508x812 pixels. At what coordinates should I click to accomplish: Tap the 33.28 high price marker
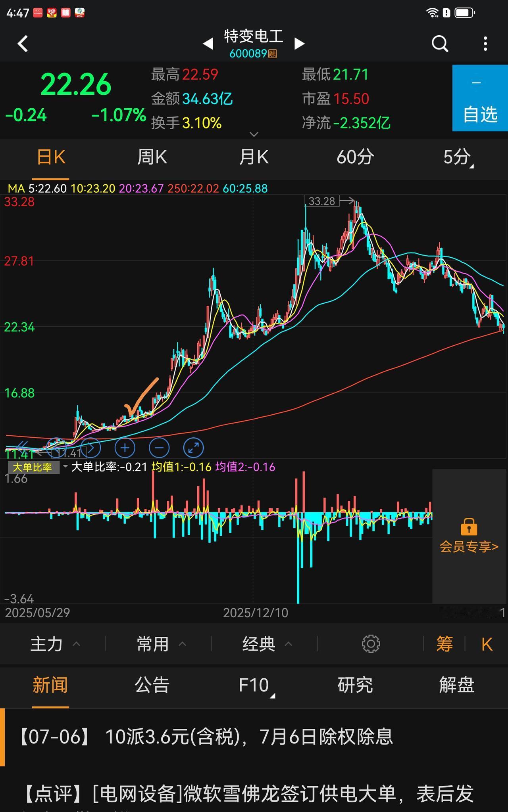[x=322, y=201]
